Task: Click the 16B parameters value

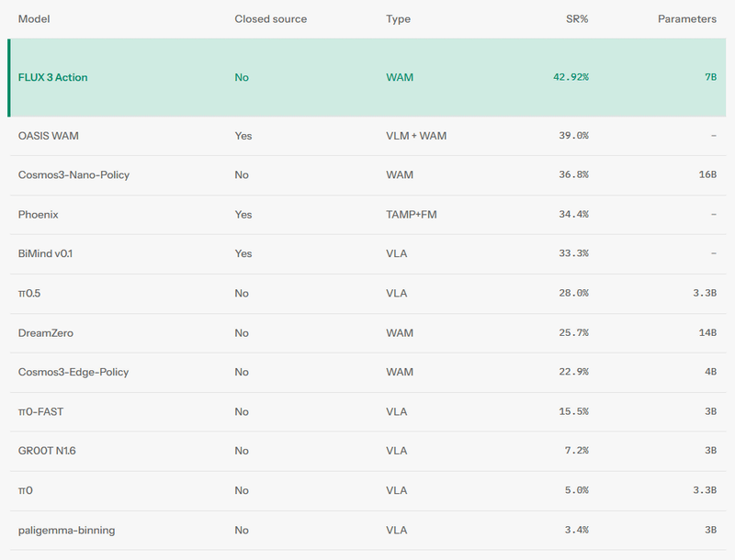Action: (x=707, y=174)
